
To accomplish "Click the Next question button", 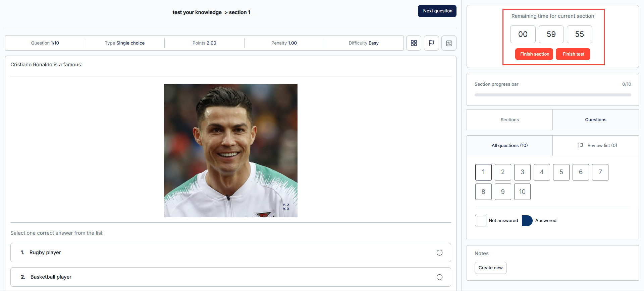I will 437,11.
